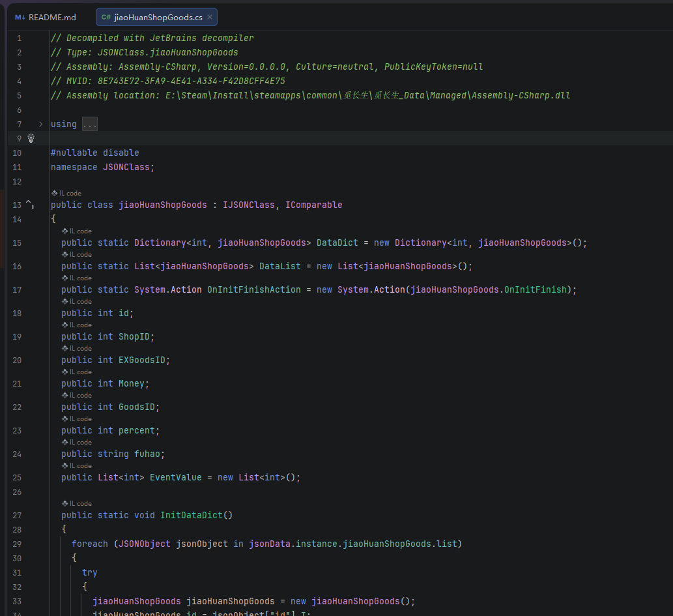Image resolution: width=673 pixels, height=616 pixels.
Task: Expand the folded using block chevron
Action: (40, 124)
